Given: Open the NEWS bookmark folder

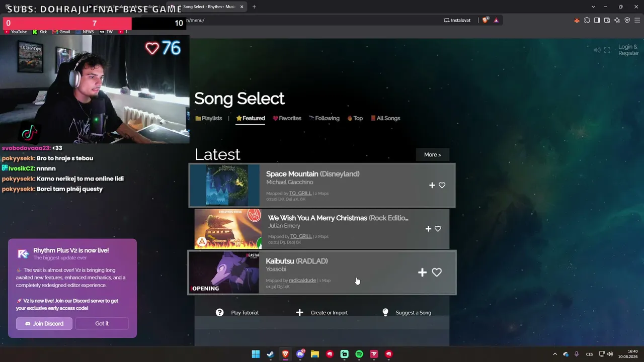Looking at the screenshot, I should [85, 32].
